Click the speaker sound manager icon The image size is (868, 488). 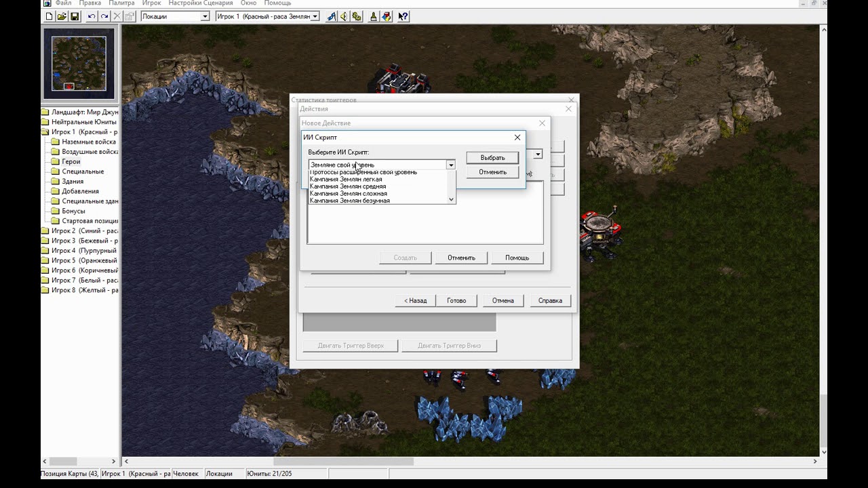tap(344, 16)
